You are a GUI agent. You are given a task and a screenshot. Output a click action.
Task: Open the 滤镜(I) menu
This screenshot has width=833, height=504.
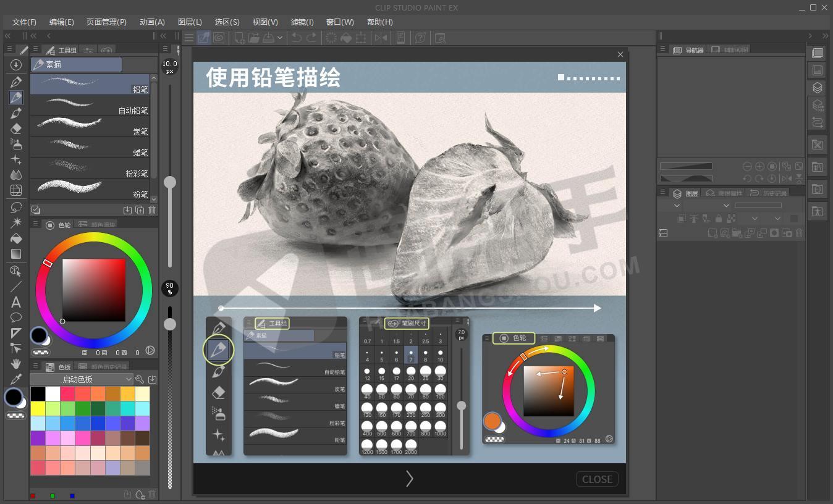[302, 22]
